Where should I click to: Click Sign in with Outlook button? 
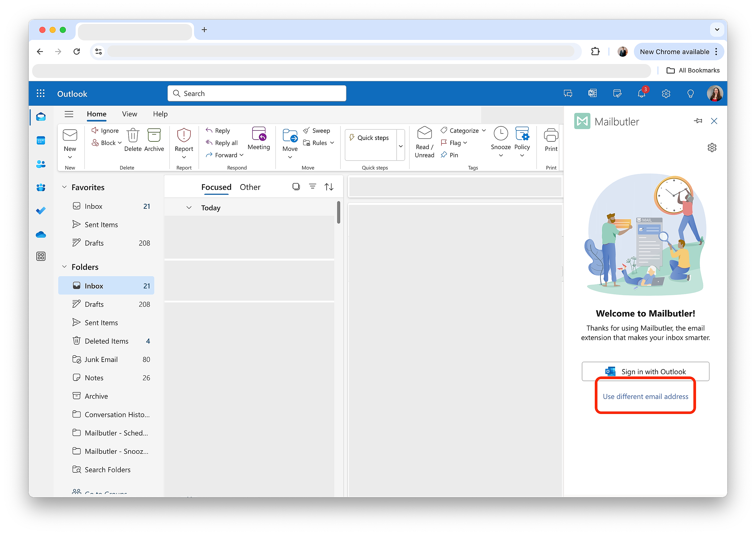645,371
